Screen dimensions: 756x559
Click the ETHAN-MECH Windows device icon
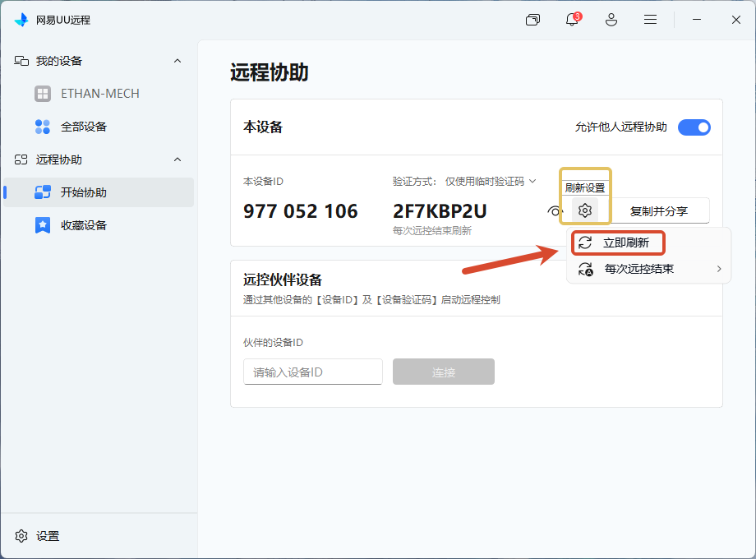43,94
